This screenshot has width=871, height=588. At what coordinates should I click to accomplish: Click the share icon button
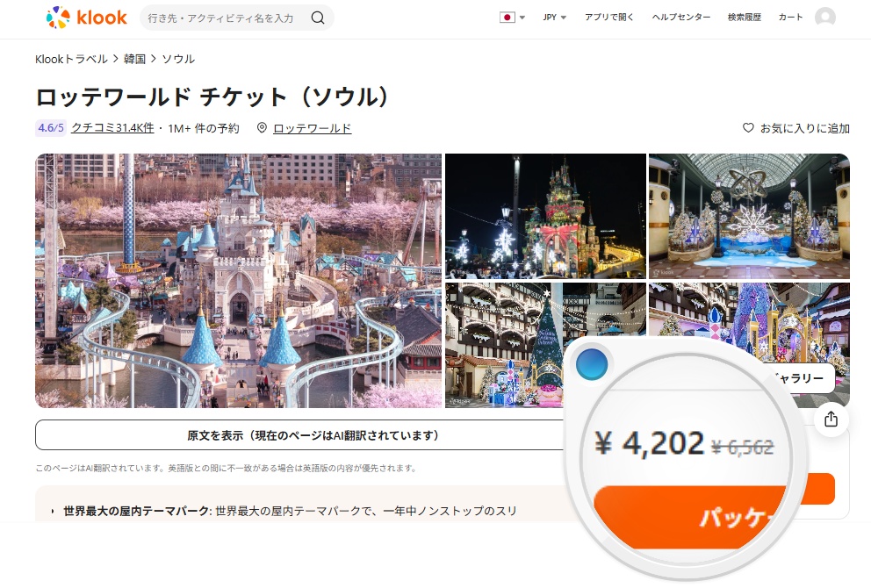(831, 419)
